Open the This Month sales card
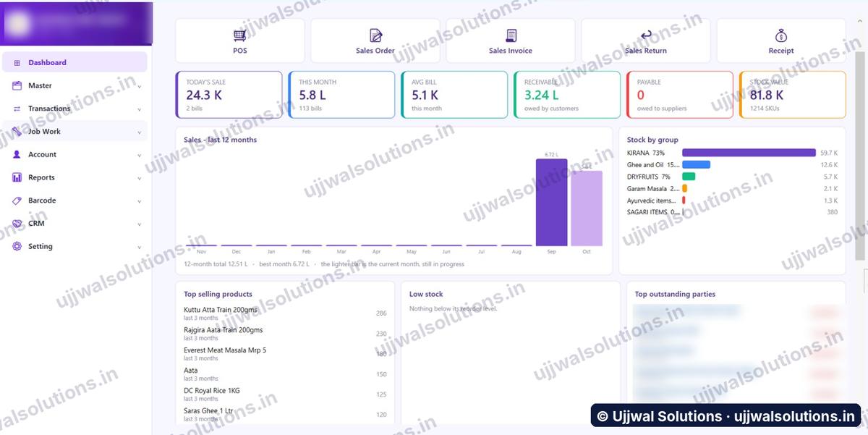The image size is (868, 435). [x=341, y=94]
